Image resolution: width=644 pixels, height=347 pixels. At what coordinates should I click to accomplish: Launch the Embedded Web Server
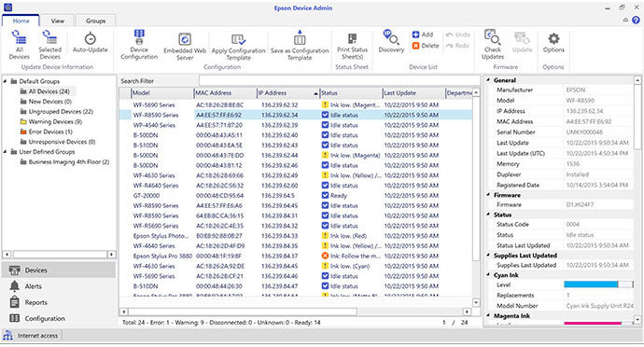coord(185,47)
